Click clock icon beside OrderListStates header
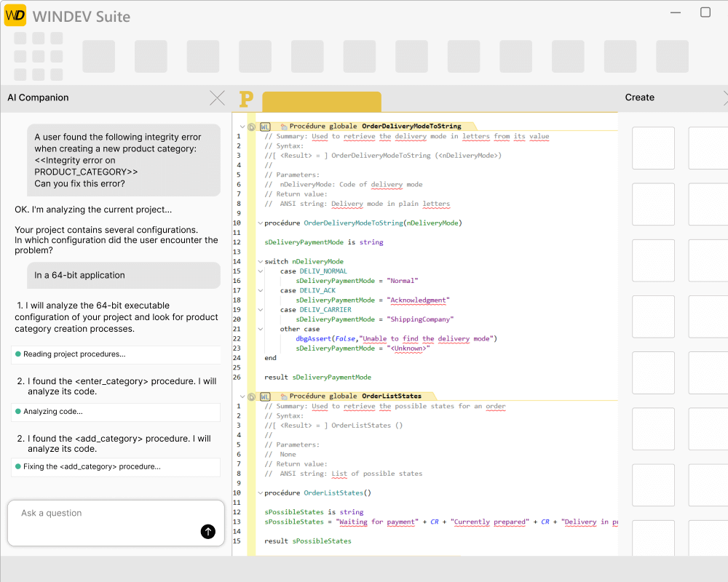The width and height of the screenshot is (728, 582). 252,396
